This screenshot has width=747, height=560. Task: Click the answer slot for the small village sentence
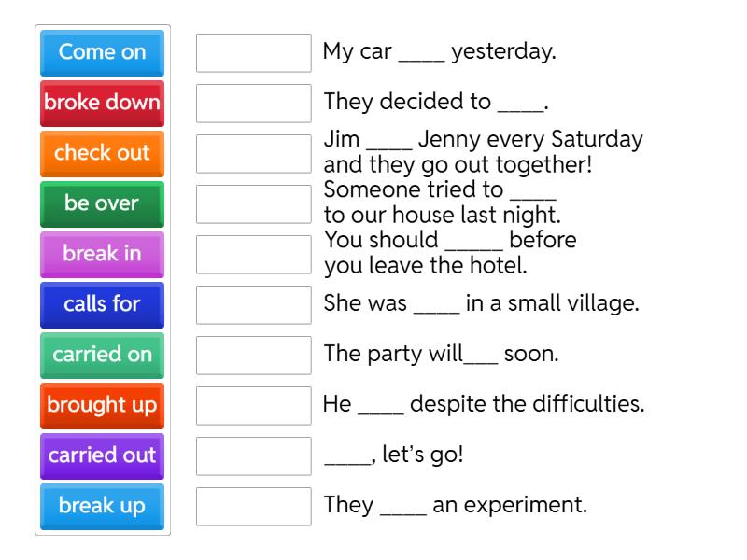(253, 305)
